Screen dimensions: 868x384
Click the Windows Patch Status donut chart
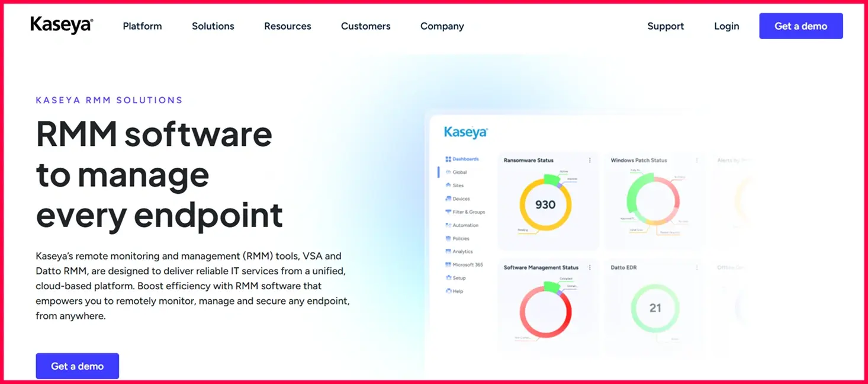pyautogui.click(x=654, y=199)
